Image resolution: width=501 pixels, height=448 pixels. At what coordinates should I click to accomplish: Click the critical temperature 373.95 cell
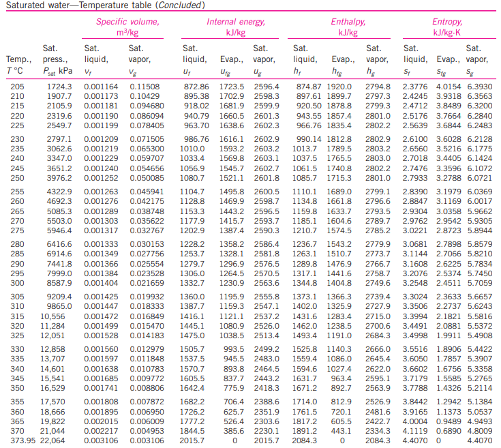click(x=22, y=440)
